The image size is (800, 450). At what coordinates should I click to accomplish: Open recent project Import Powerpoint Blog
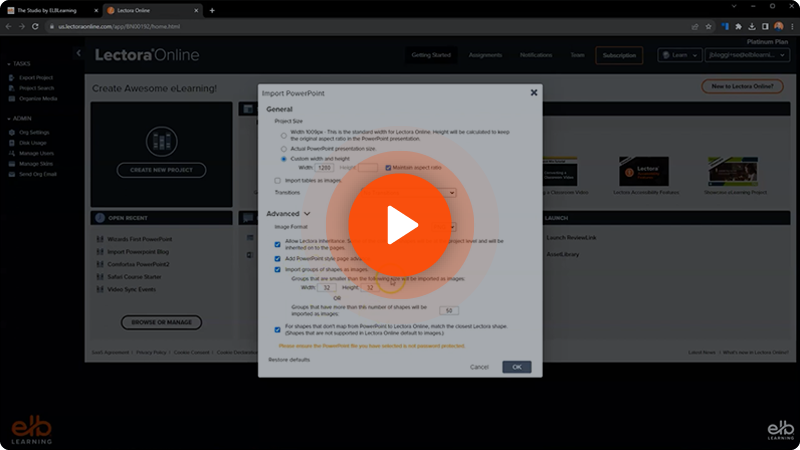pyautogui.click(x=138, y=252)
